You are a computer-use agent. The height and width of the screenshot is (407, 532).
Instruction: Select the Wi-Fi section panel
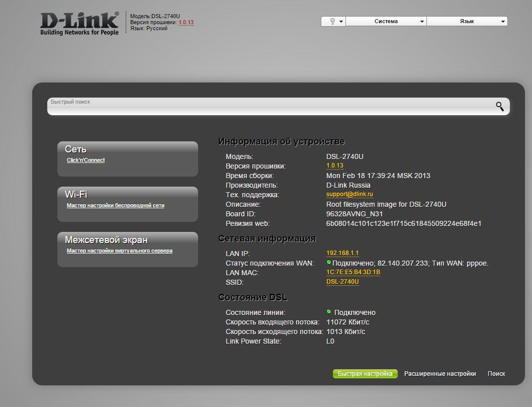pyautogui.click(x=128, y=204)
